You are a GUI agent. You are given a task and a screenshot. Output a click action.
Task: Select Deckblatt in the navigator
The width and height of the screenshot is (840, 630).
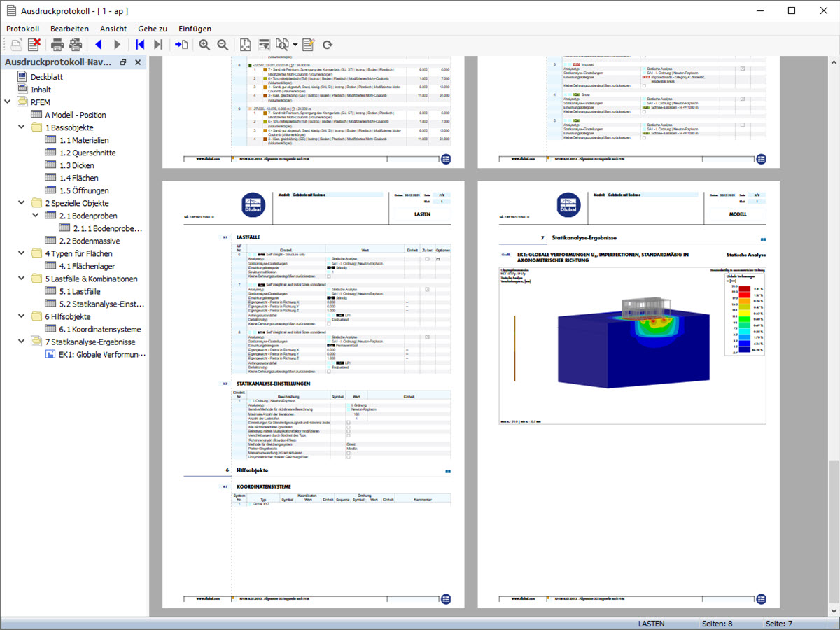(x=47, y=77)
